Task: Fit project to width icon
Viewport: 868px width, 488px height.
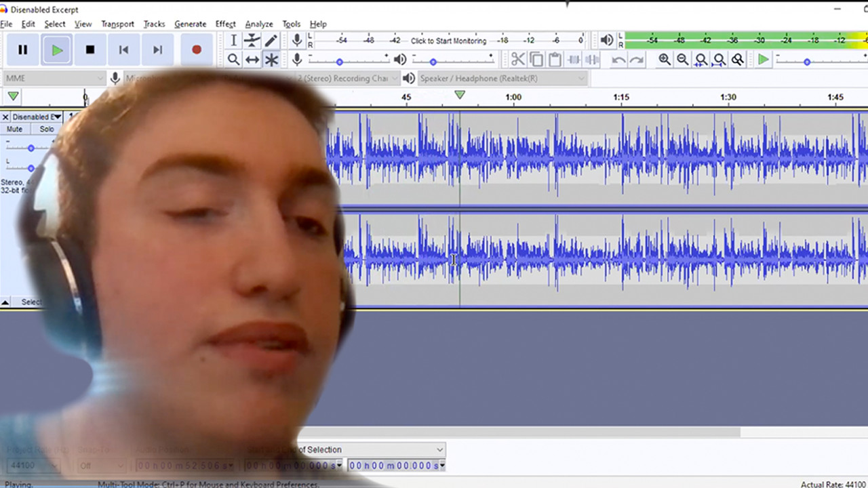Action: click(719, 60)
